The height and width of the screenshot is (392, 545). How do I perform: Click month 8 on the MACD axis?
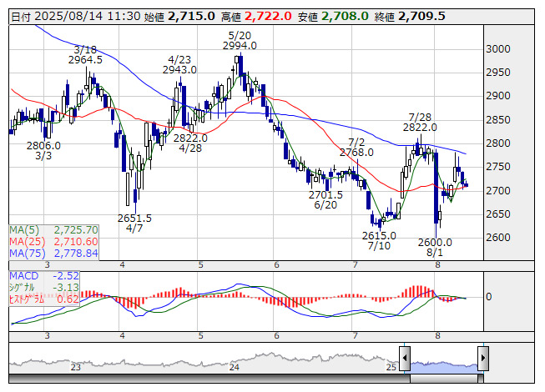[437, 336]
